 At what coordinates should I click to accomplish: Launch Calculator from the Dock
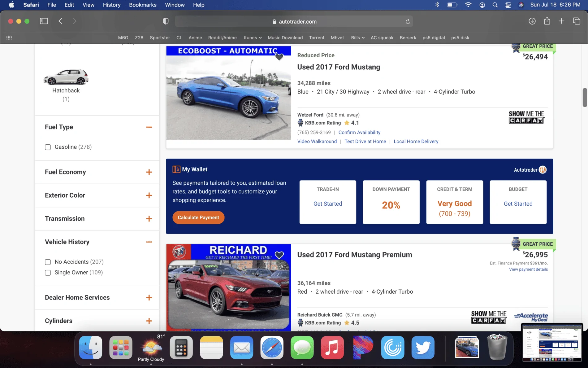(x=181, y=347)
